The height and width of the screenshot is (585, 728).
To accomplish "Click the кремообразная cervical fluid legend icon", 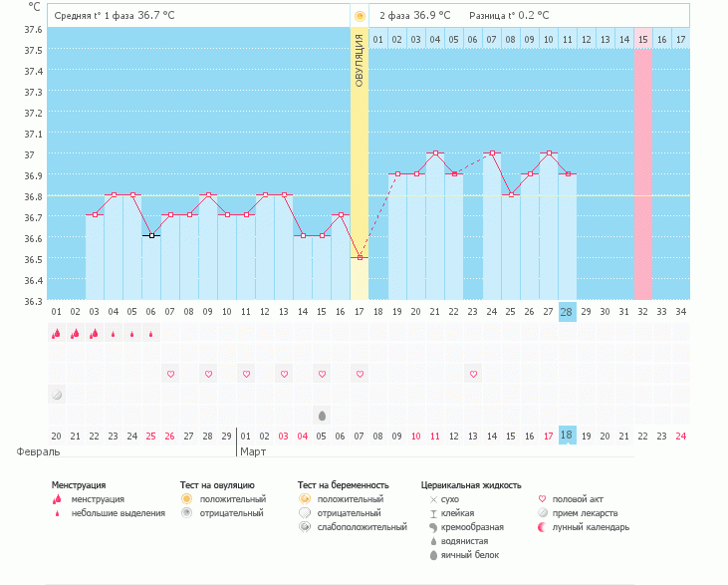I will click(433, 527).
